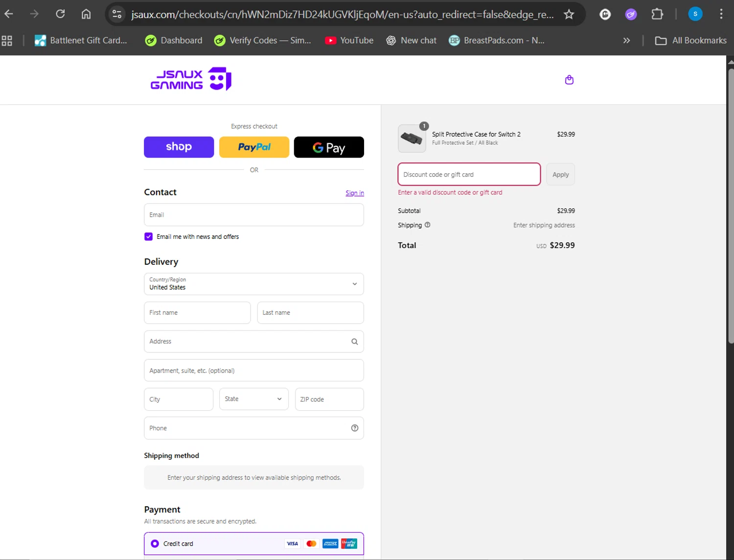Pay with the PayPal express button
734x560 pixels.
[x=254, y=147]
